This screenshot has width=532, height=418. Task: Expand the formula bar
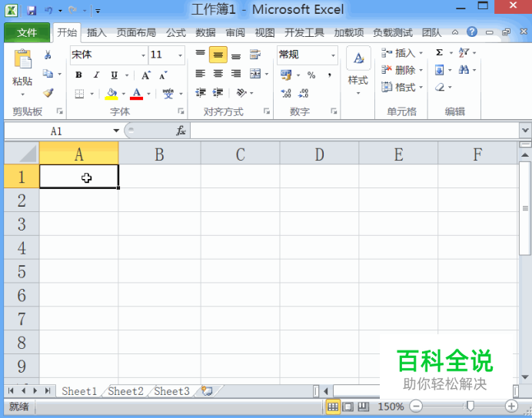pos(525,131)
